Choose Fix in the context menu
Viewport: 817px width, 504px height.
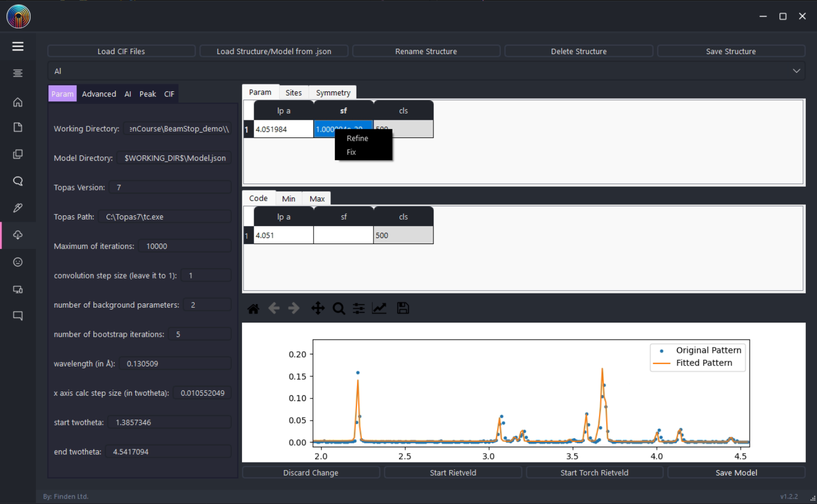[351, 152]
